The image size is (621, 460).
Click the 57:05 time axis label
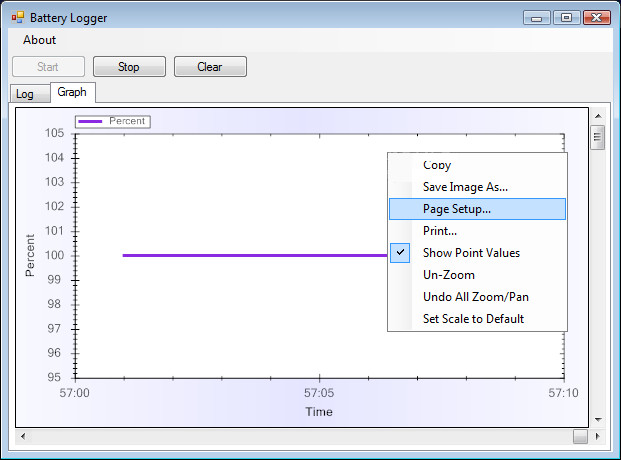(x=319, y=393)
